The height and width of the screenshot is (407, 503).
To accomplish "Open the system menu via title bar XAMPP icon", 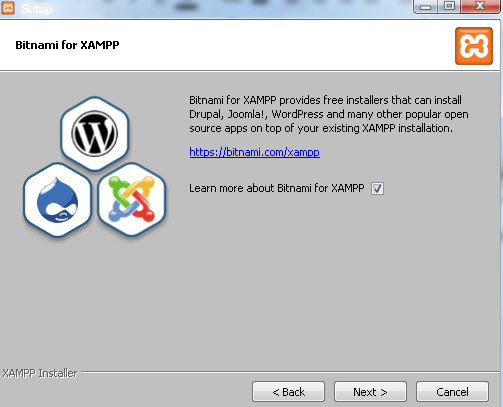I will [8, 8].
